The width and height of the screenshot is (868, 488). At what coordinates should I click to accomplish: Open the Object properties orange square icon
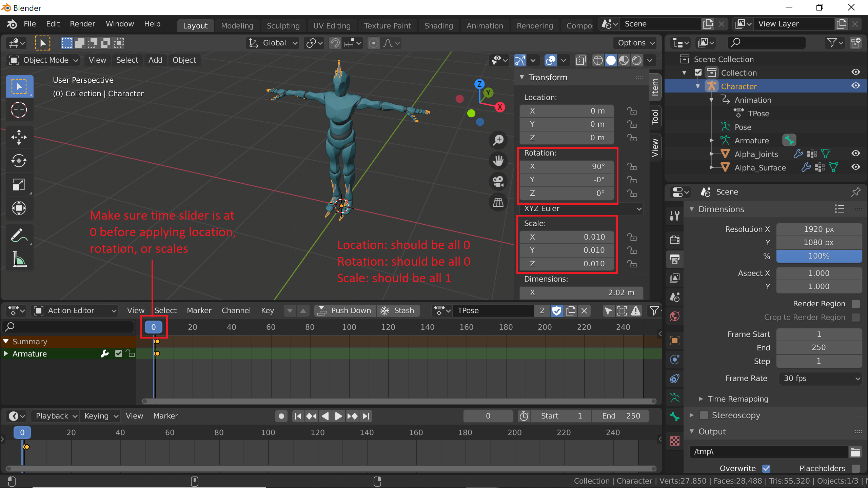(675, 341)
